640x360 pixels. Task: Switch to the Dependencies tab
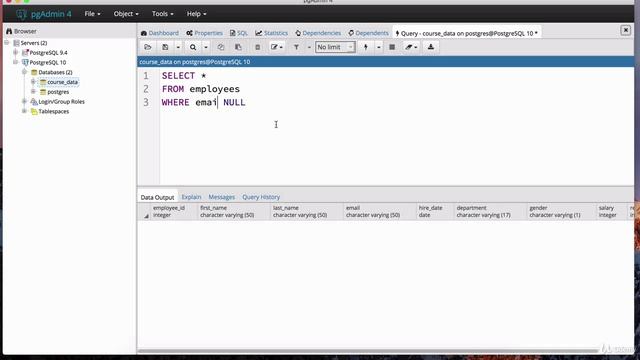(318, 33)
